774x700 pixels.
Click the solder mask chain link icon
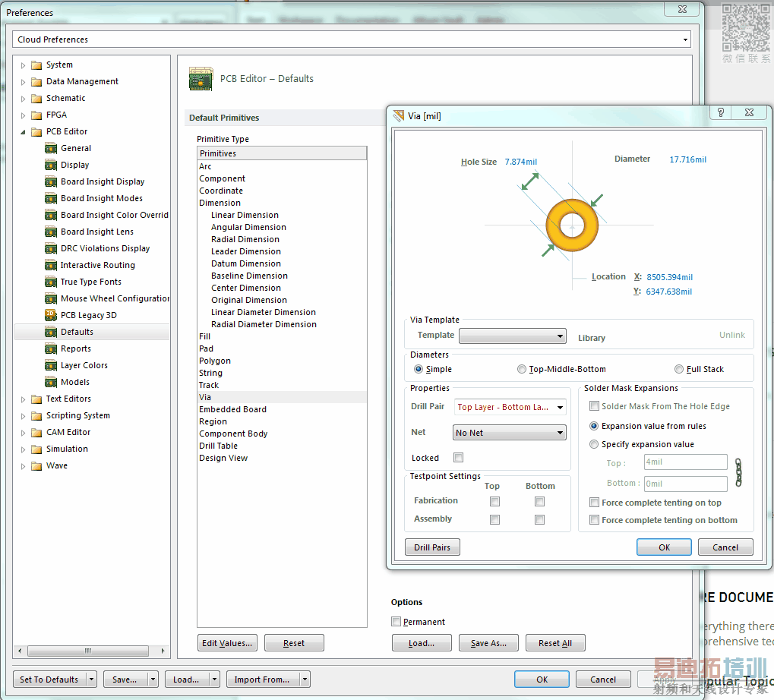737,472
